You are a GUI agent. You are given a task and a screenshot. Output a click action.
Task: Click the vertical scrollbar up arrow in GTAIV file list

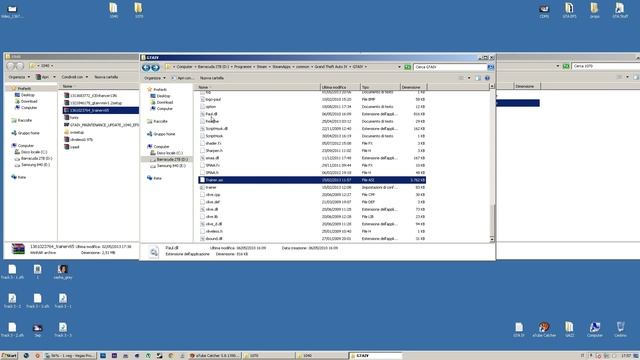492,86
